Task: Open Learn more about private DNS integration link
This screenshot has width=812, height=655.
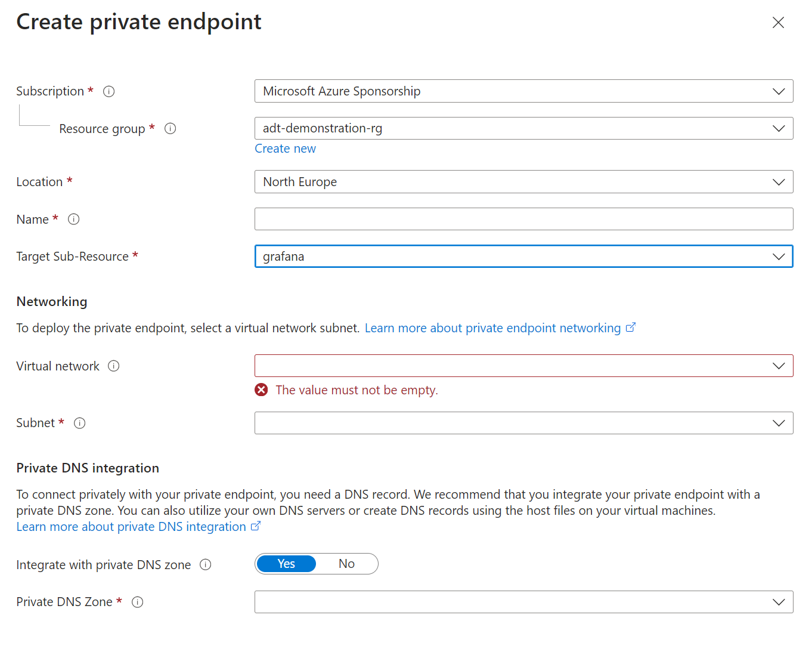Action: coord(131,527)
